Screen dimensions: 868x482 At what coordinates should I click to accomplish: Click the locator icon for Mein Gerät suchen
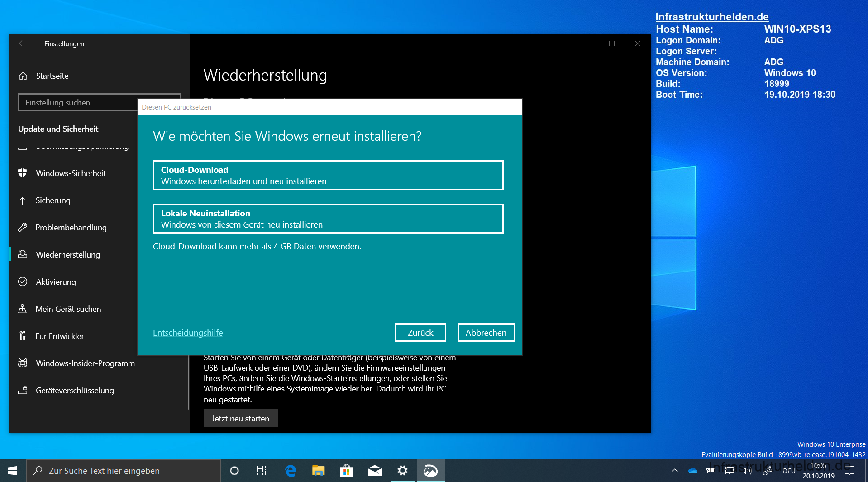click(23, 309)
